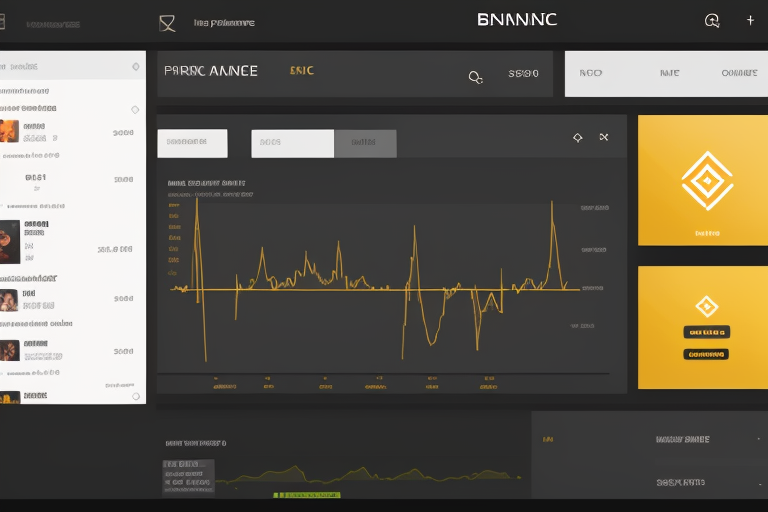This screenshot has width=768, height=512.
Task: Click the small diamond logo on the lower yellow card
Action: [x=706, y=306]
